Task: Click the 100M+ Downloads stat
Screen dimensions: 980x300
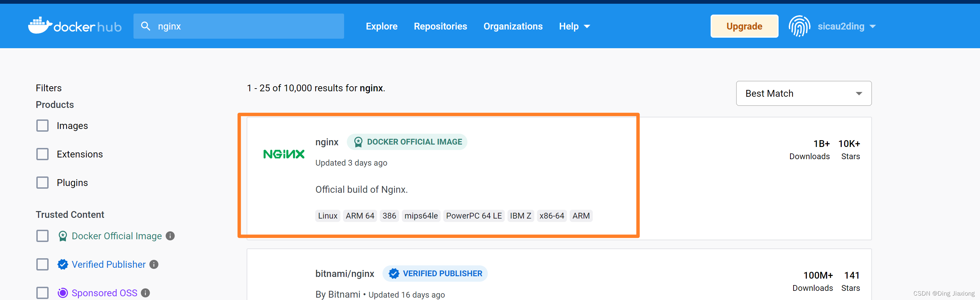Action: tap(813, 281)
